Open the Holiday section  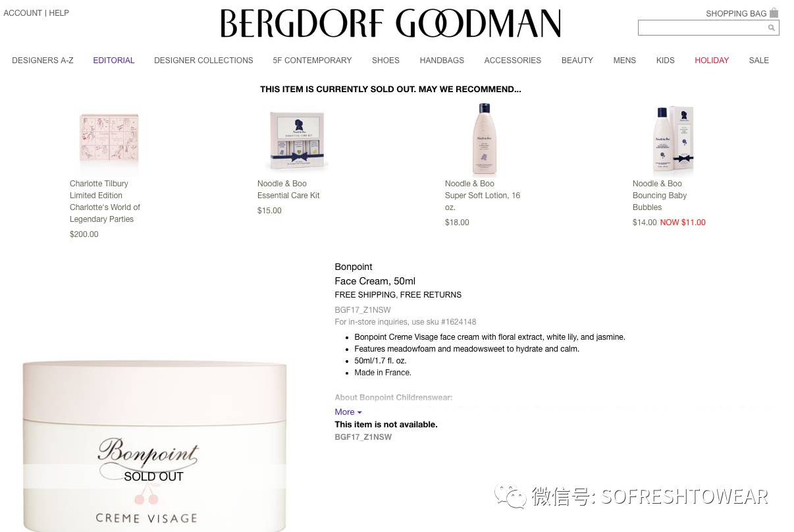point(712,61)
